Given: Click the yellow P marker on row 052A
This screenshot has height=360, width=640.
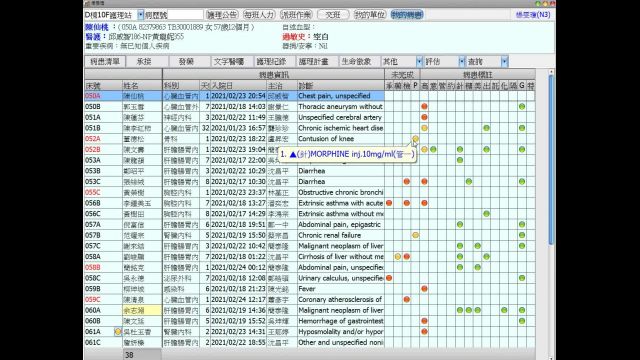Looking at the screenshot, I should 415,139.
